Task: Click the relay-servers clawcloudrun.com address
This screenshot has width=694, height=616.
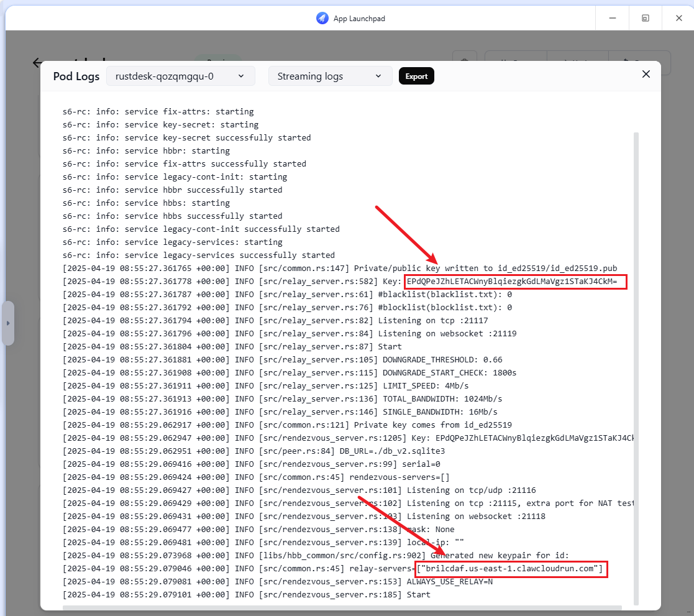Action: coord(509,569)
